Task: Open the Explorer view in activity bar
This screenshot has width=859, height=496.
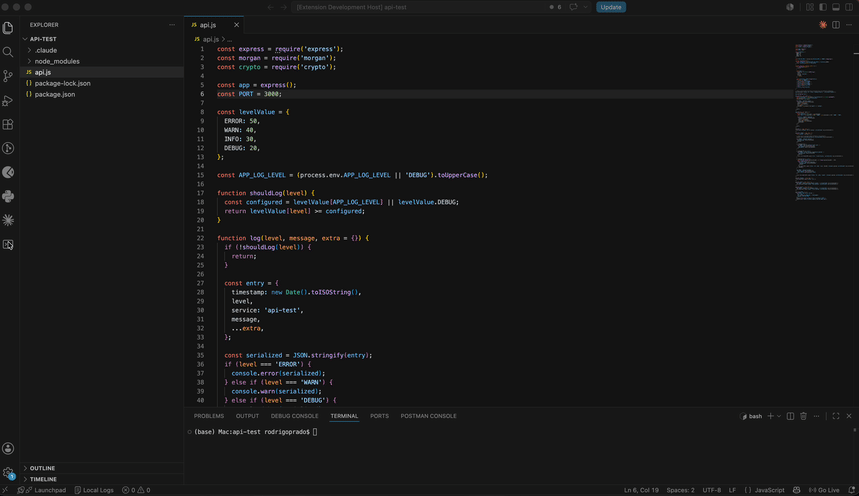Action: click(8, 27)
